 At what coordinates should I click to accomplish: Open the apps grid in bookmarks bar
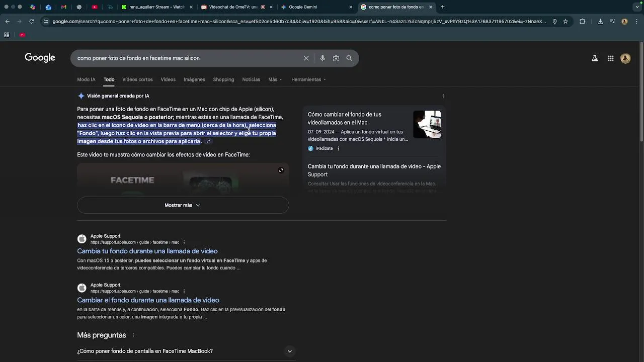(7, 35)
